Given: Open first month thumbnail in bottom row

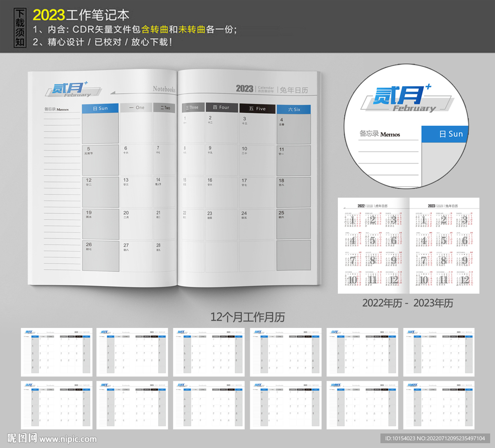Looking at the screenshot, I should 57,405.
